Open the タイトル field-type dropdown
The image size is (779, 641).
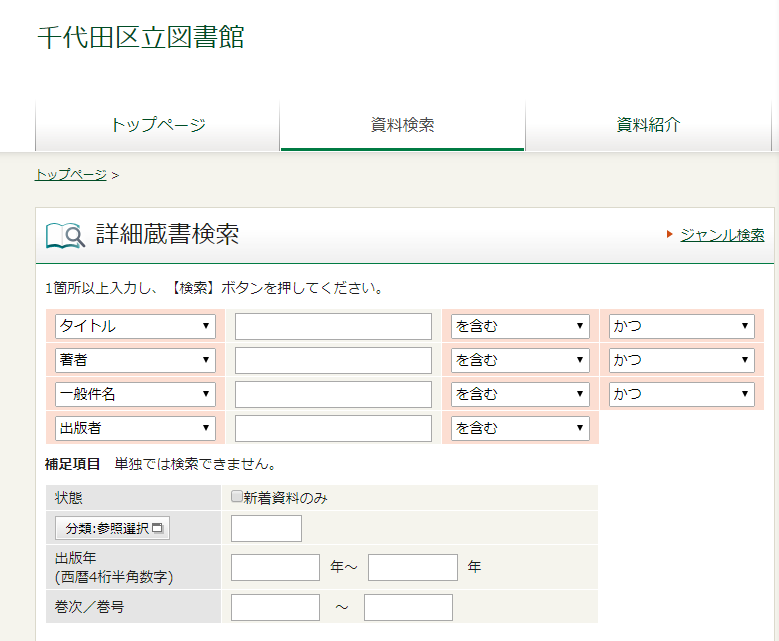[x=135, y=326]
